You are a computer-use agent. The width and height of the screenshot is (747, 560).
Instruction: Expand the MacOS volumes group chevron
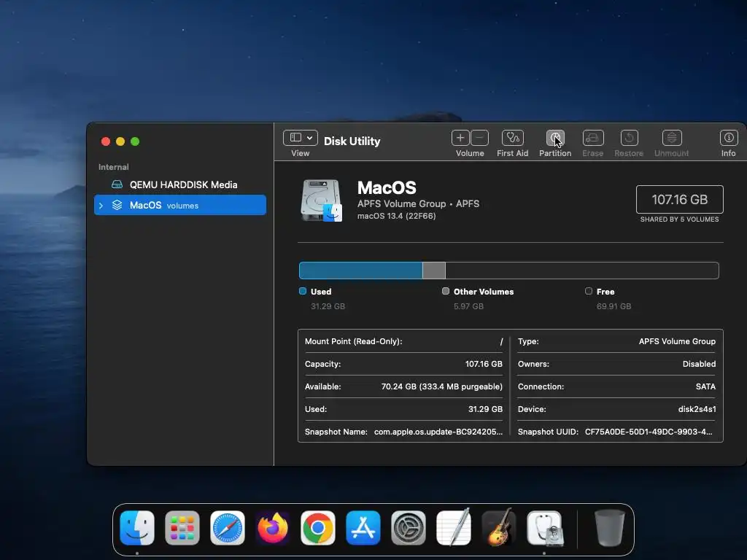(x=101, y=206)
